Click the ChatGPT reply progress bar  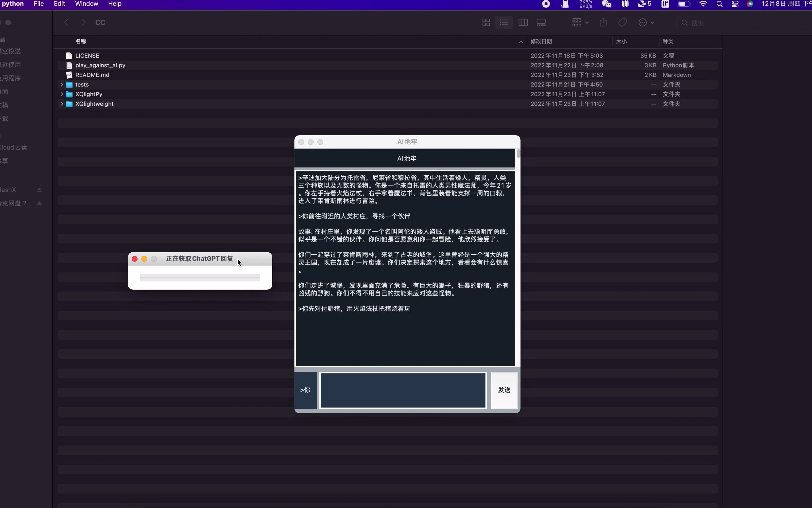200,277
